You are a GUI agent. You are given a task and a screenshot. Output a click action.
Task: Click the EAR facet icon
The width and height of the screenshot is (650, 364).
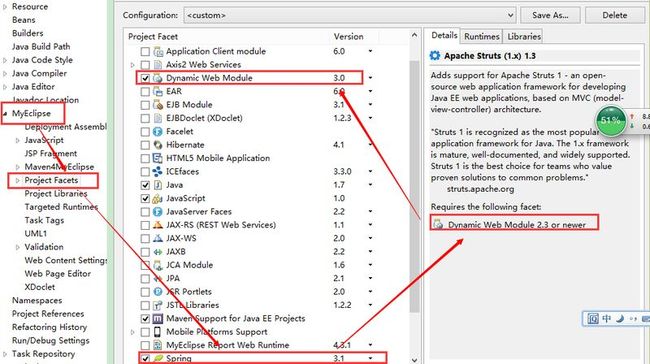(x=158, y=91)
